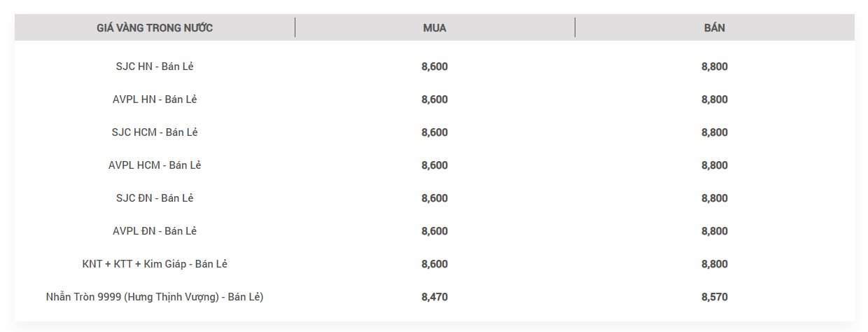Click Kim Giáp row sell price 8,800

coord(715,264)
